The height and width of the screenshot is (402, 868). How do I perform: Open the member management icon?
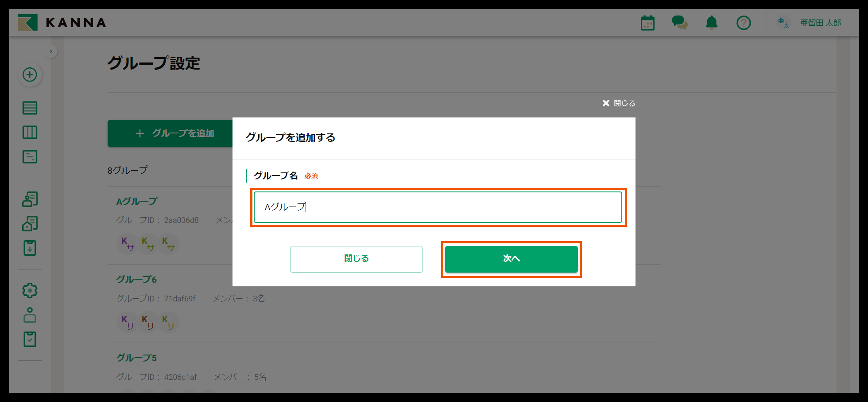click(30, 199)
